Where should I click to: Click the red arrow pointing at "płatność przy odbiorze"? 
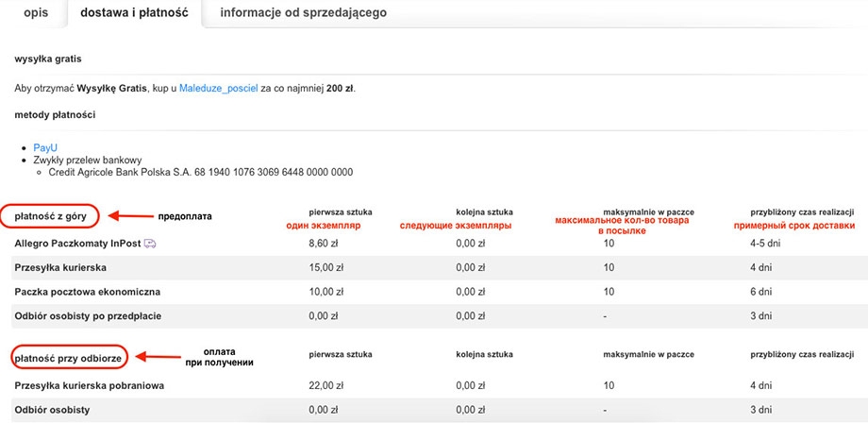[x=162, y=357]
